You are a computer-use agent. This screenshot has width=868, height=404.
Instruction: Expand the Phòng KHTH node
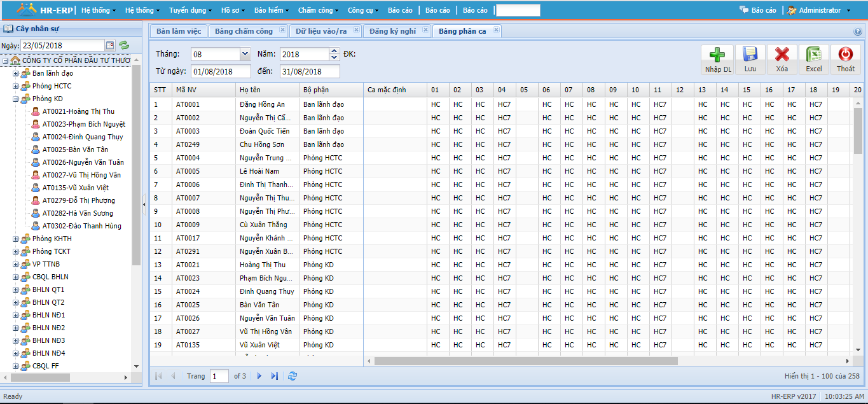[x=16, y=239]
